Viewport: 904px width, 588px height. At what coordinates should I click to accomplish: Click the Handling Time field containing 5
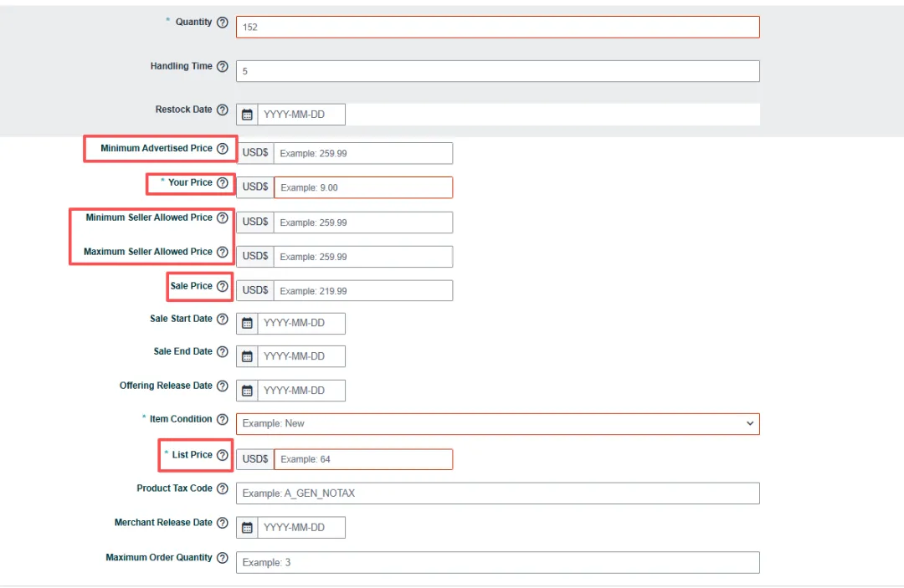(497, 71)
